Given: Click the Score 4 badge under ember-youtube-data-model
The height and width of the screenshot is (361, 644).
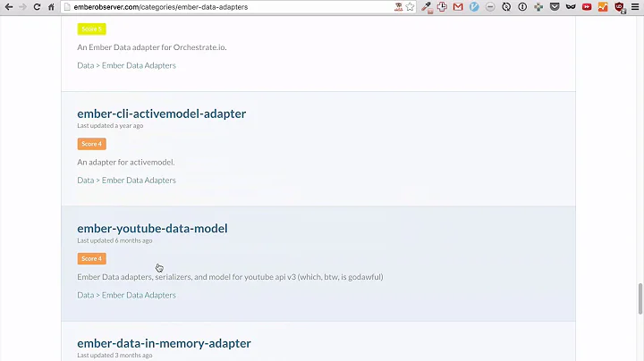Looking at the screenshot, I should (91, 259).
